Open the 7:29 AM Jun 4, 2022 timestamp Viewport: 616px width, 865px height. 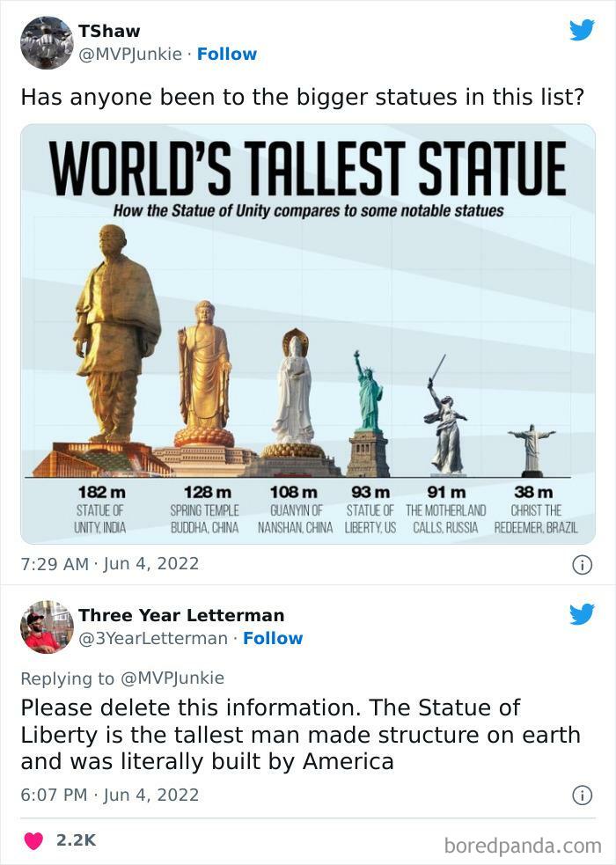click(110, 564)
